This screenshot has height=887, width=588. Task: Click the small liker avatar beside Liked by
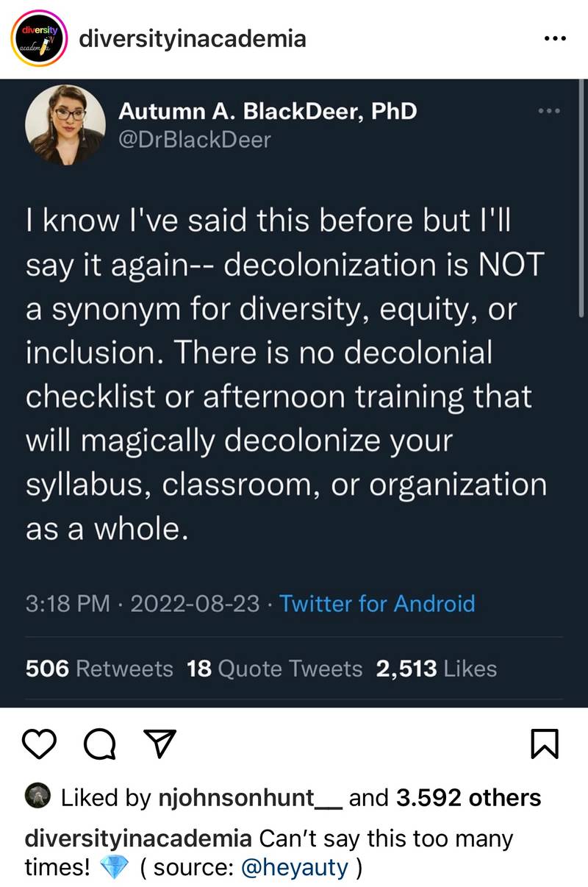pos(37,797)
